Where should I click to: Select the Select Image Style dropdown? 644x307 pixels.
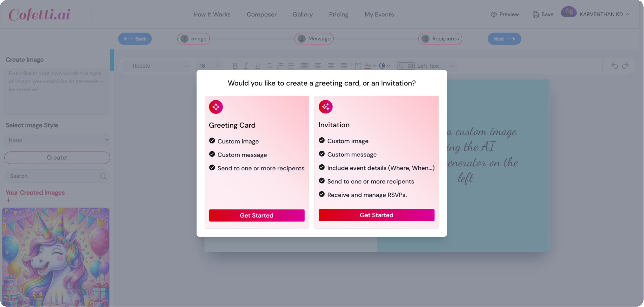coord(57,140)
